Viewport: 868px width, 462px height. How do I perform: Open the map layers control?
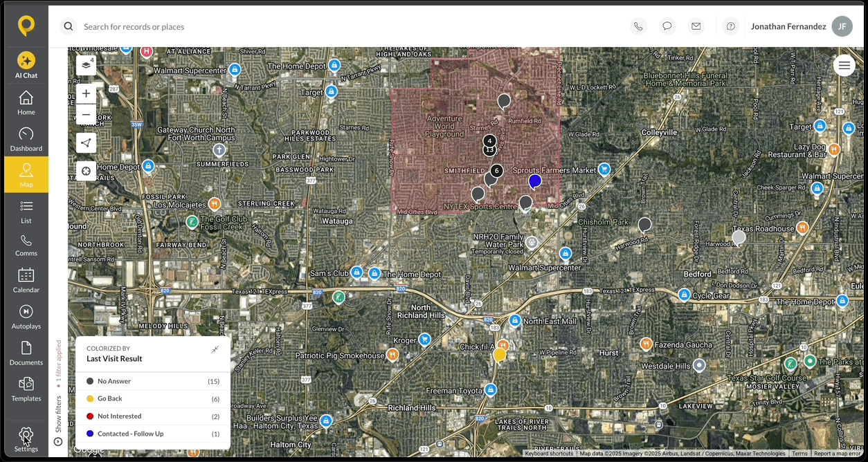(86, 65)
